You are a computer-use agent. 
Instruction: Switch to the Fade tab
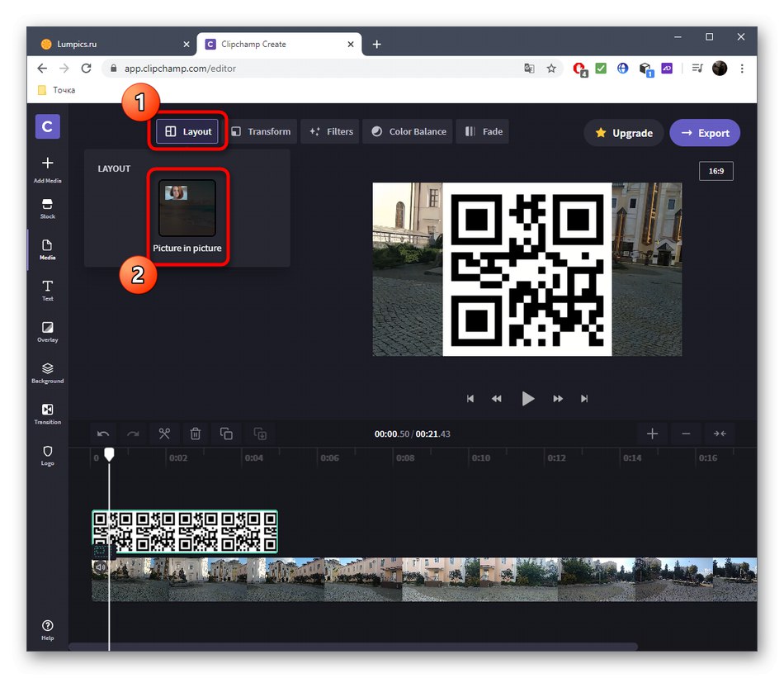(x=483, y=131)
